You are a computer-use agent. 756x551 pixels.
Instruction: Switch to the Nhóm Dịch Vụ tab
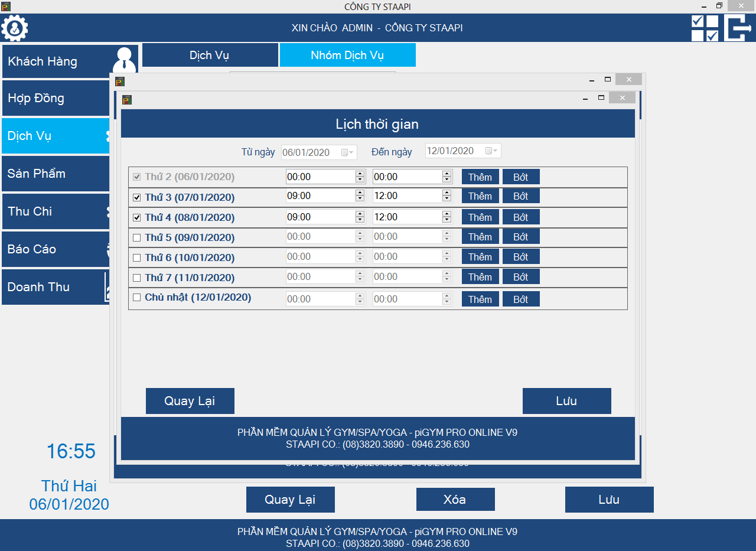(347, 56)
